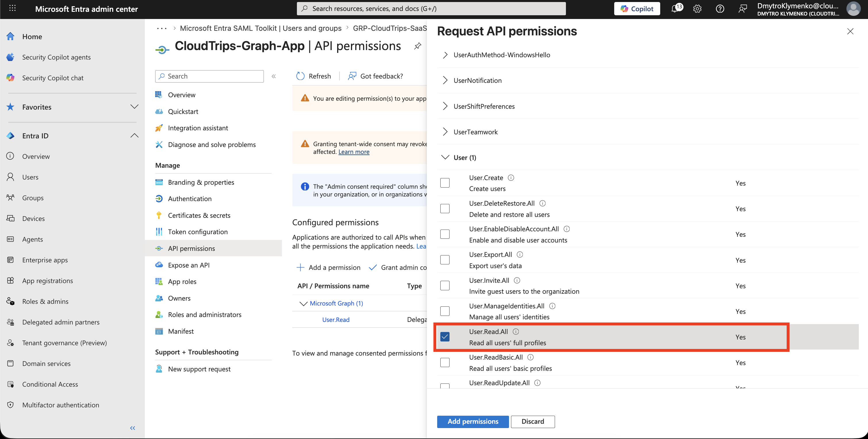This screenshot has width=868, height=439.
Task: Click Got feedback? link
Action: 375,76
